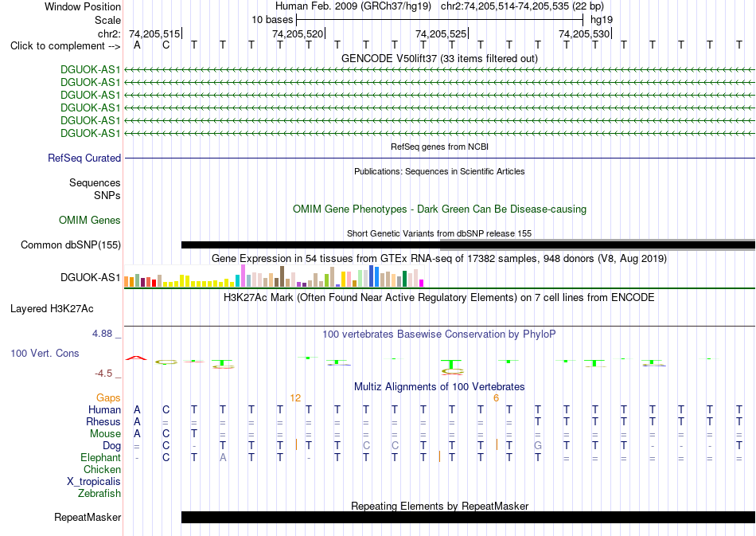This screenshot has height=536, width=756.
Task: Click the -4.5 lower PhyloP axis value
Action: [103, 374]
